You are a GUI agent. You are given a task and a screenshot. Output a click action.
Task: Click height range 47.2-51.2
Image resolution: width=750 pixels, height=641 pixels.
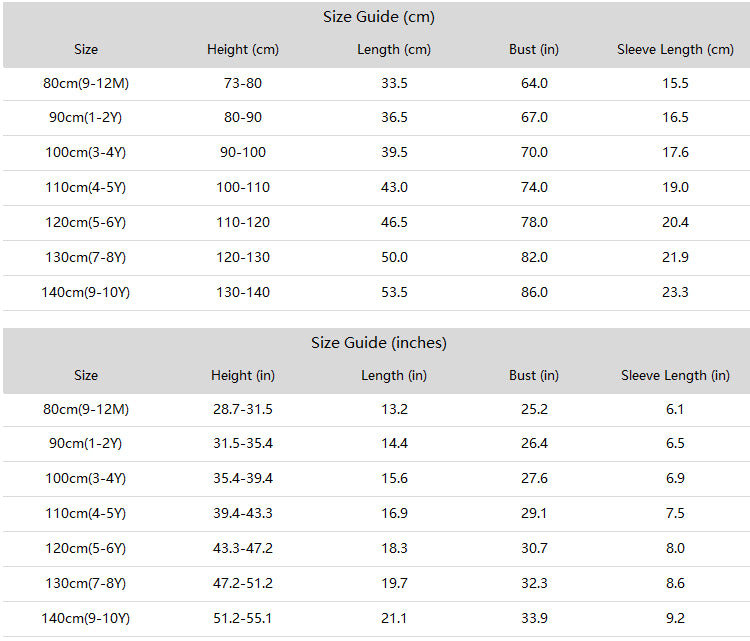point(243,583)
